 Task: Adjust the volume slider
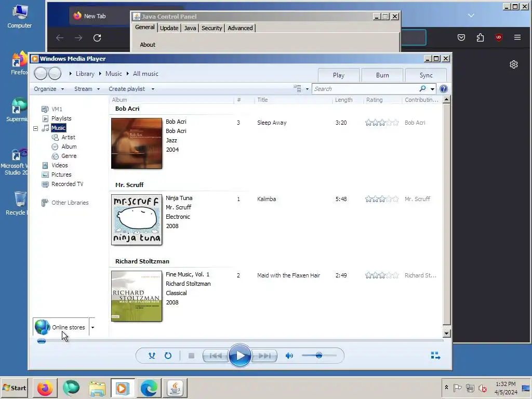click(x=319, y=355)
